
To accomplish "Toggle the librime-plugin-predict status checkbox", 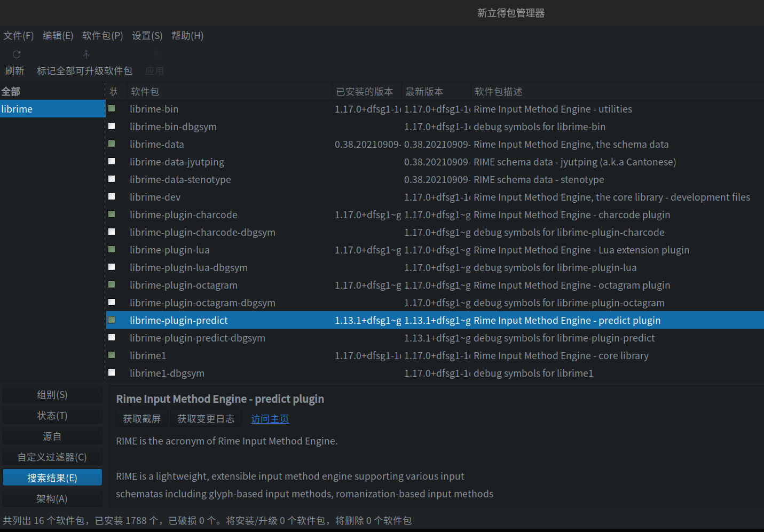I will (112, 320).
